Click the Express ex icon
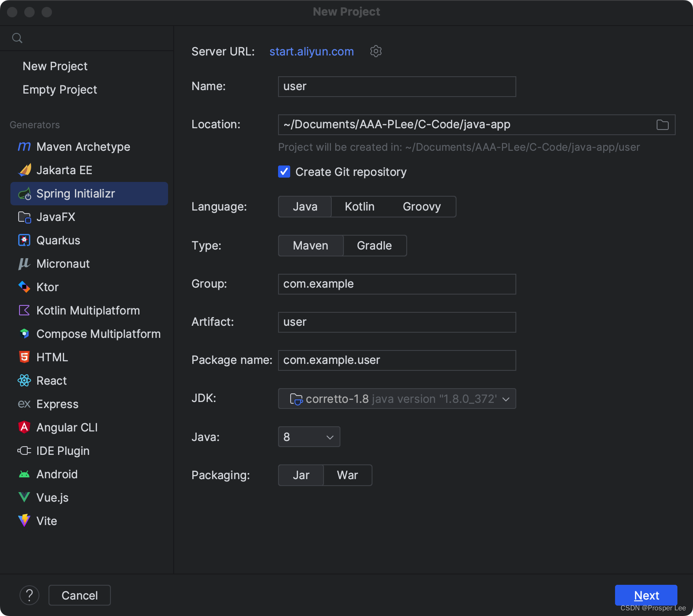Image resolution: width=693 pixels, height=616 pixels. coord(24,404)
